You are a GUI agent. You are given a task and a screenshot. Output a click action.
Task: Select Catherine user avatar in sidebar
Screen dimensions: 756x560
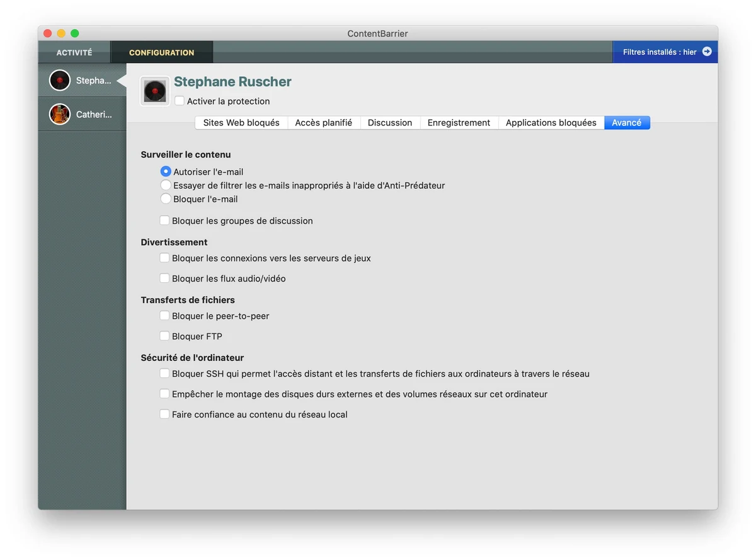[x=60, y=114]
